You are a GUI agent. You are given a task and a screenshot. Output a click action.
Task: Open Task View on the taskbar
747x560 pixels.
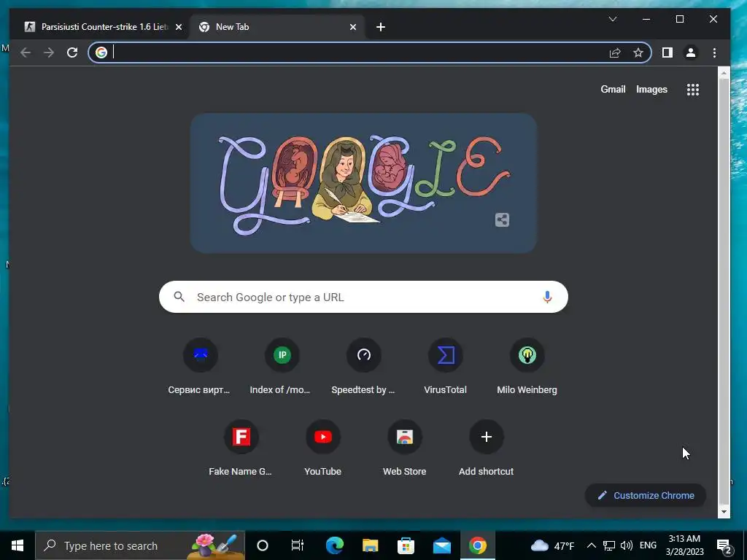[x=298, y=545]
